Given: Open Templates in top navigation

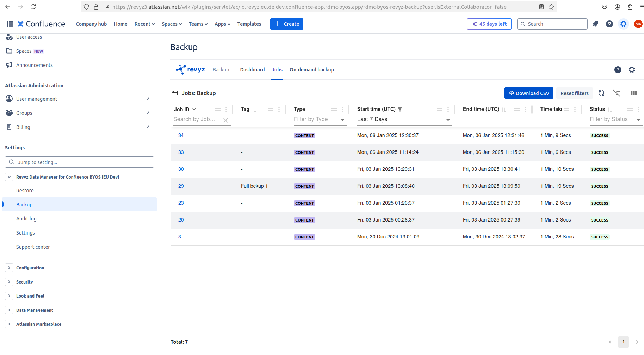Looking at the screenshot, I should pos(249,24).
